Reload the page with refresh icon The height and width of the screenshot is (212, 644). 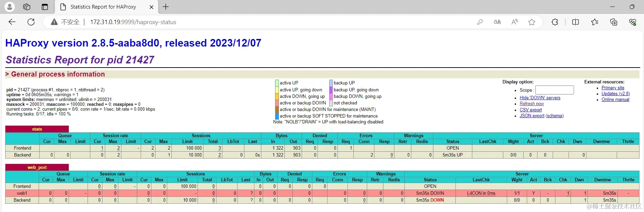(x=31, y=22)
